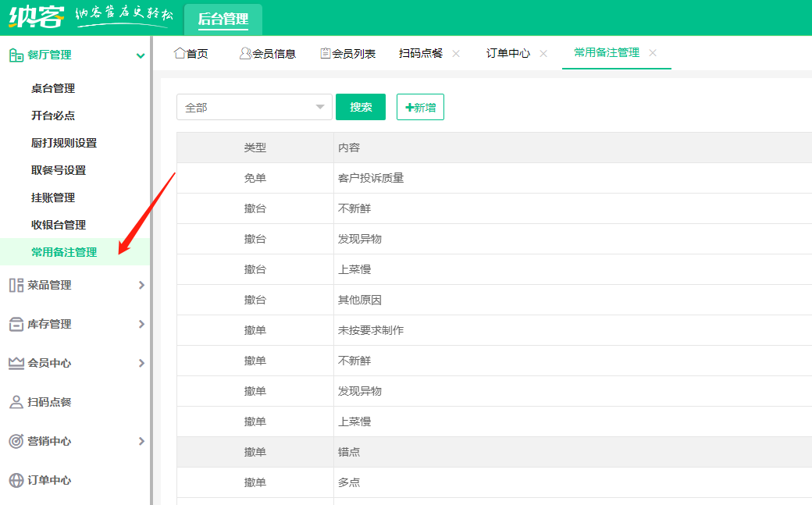Click the 库存管理 inventory box icon
This screenshot has width=812, height=505.
[x=16, y=324]
